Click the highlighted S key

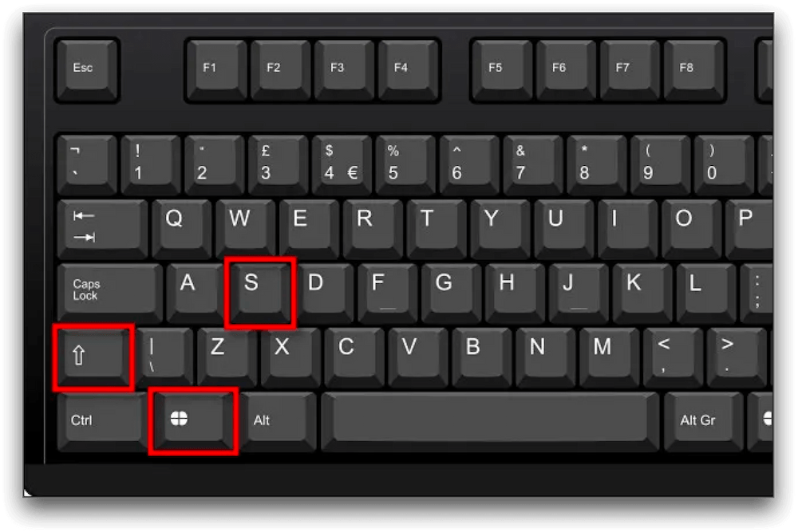pyautogui.click(x=260, y=292)
